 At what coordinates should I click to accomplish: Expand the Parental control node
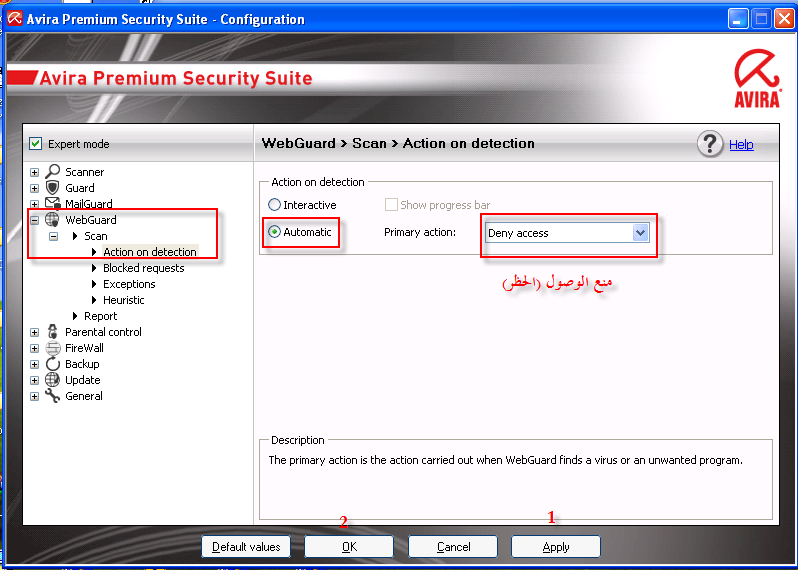35,332
